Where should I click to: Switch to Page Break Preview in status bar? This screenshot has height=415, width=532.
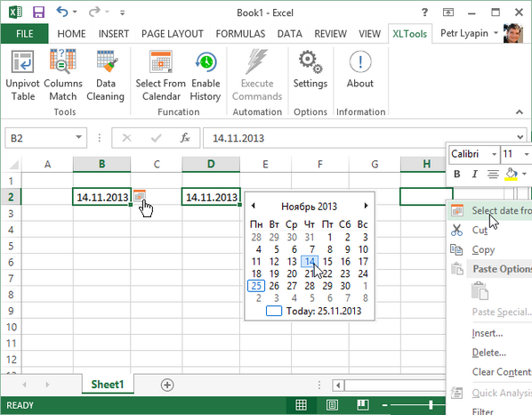click(x=363, y=405)
